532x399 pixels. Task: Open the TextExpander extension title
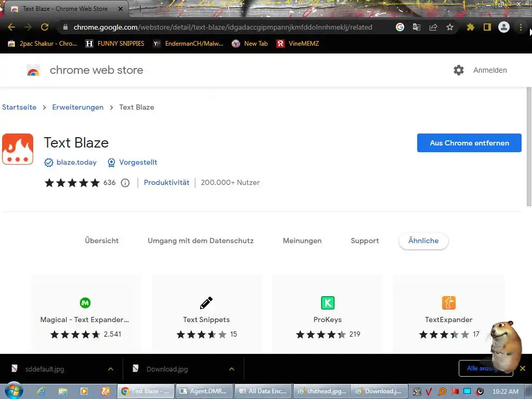click(x=448, y=320)
